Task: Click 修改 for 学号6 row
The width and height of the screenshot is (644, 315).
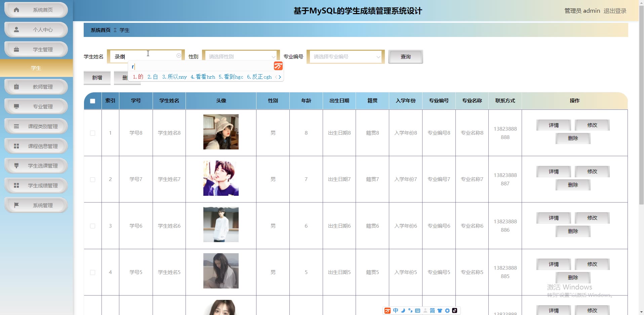Action: [592, 218]
